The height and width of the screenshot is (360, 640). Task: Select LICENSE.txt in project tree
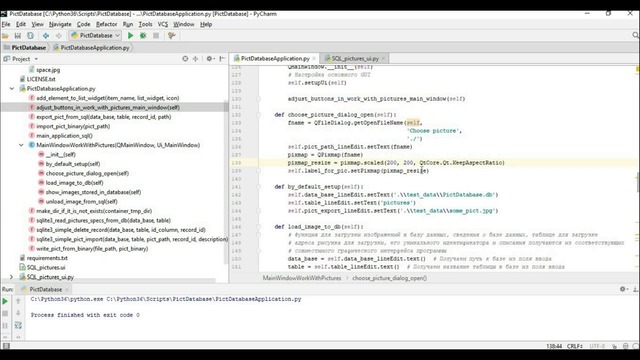pyautogui.click(x=41, y=79)
